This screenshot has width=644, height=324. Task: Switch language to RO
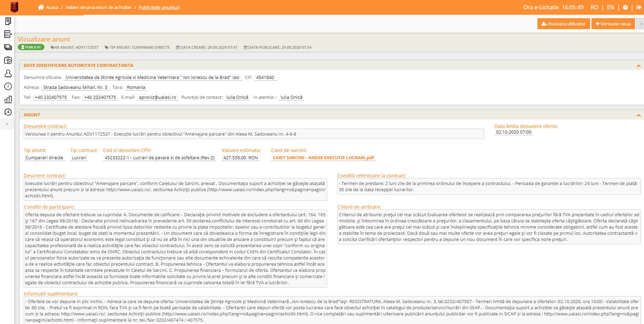(x=594, y=8)
